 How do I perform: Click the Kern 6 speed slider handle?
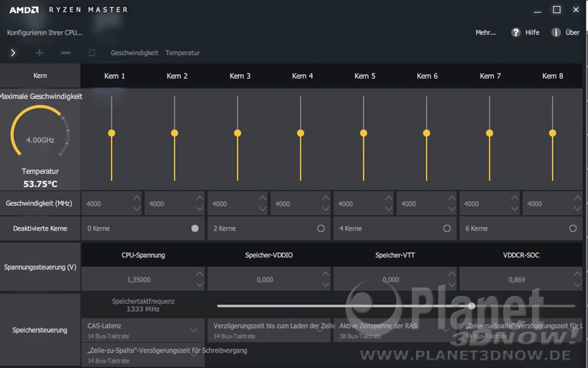click(426, 133)
